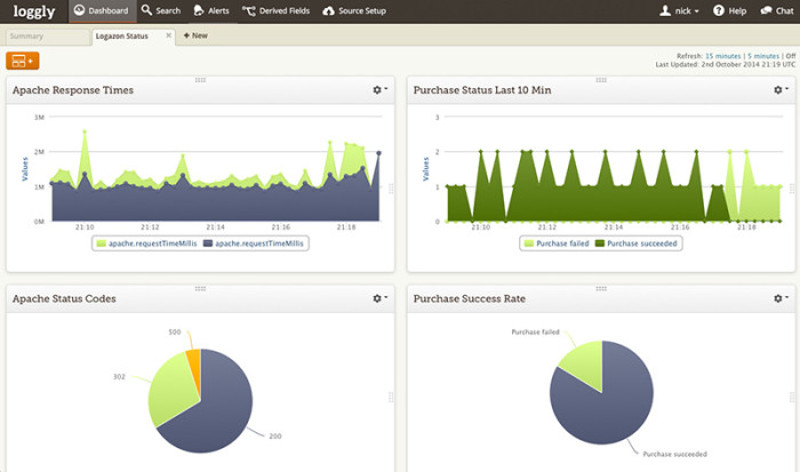
Task: Open Apache Response Times gear settings menu
Action: [380, 90]
